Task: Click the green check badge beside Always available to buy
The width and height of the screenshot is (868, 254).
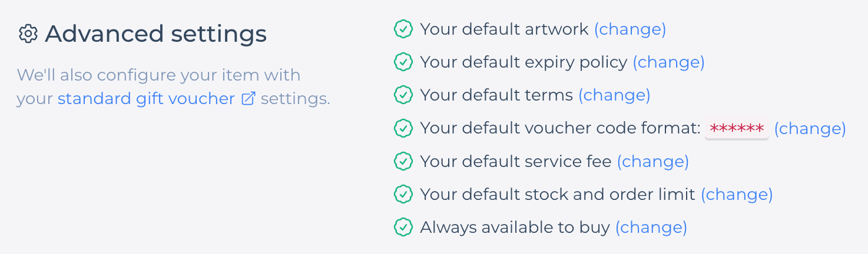Action: click(x=403, y=227)
